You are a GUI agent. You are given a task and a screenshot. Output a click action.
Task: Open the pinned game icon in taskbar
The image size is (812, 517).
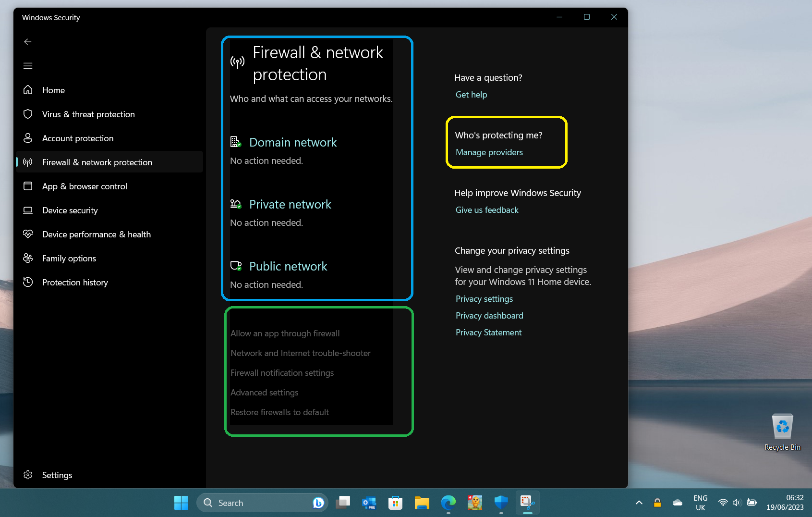(x=474, y=503)
